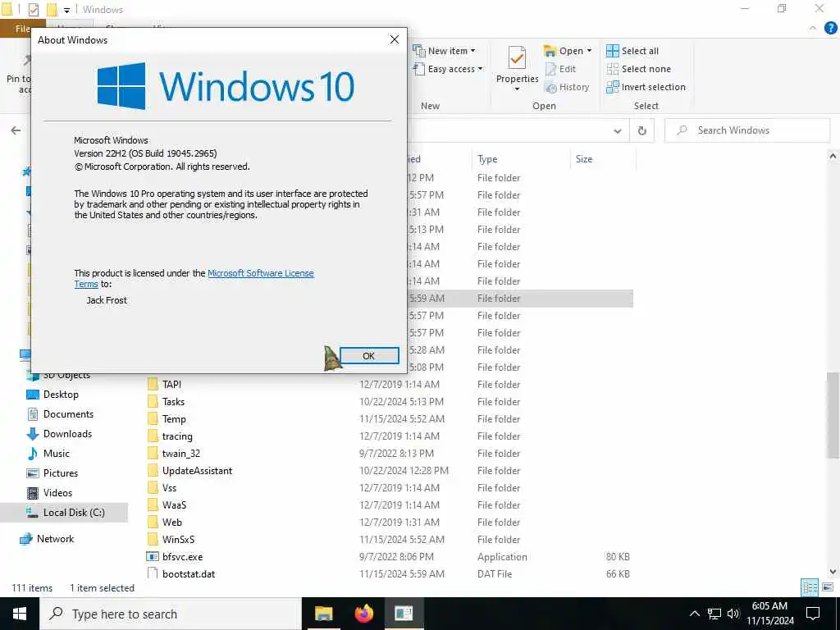Switch to details view icon
Viewport: 840px width, 630px height.
pos(810,587)
